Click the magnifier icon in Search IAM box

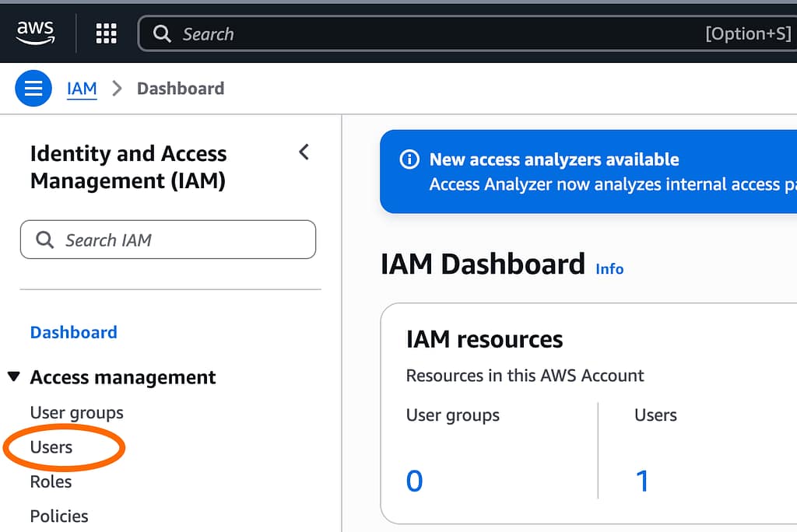click(45, 240)
